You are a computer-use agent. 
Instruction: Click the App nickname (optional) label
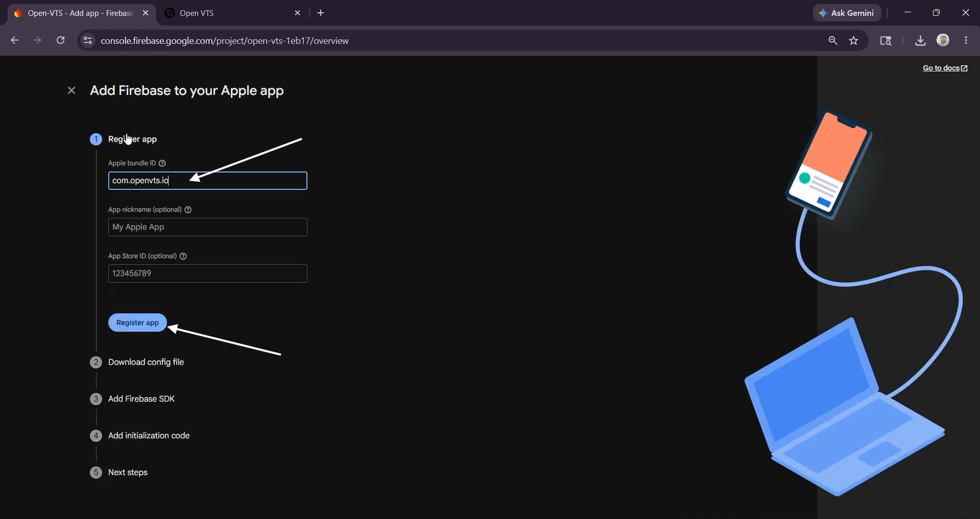tap(145, 210)
